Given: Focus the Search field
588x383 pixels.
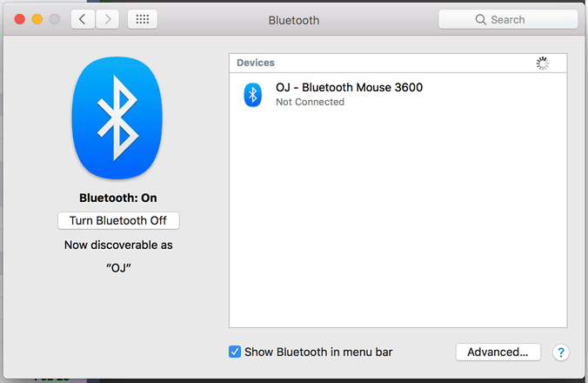Looking at the screenshot, I should coord(508,19).
